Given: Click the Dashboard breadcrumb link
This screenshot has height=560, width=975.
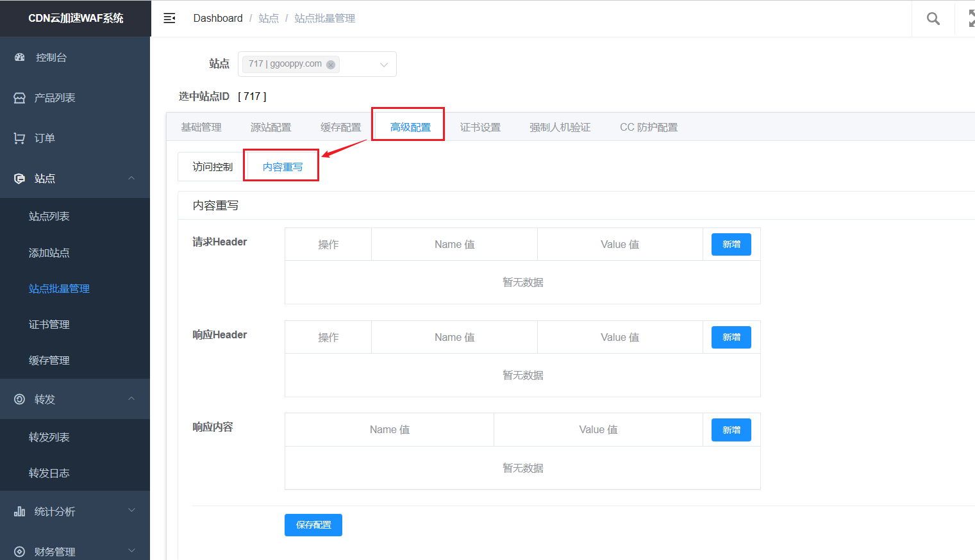Looking at the screenshot, I should point(218,18).
